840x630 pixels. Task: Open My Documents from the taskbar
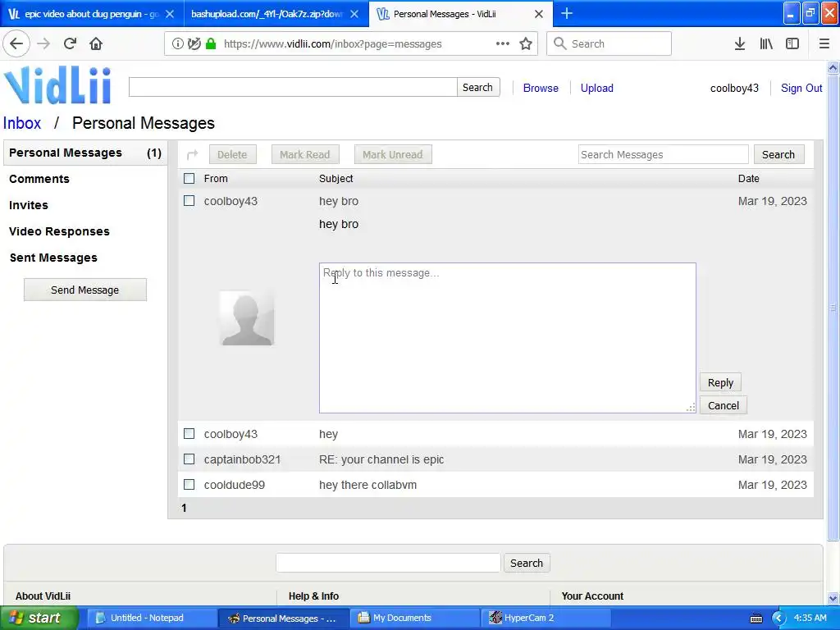click(413, 618)
